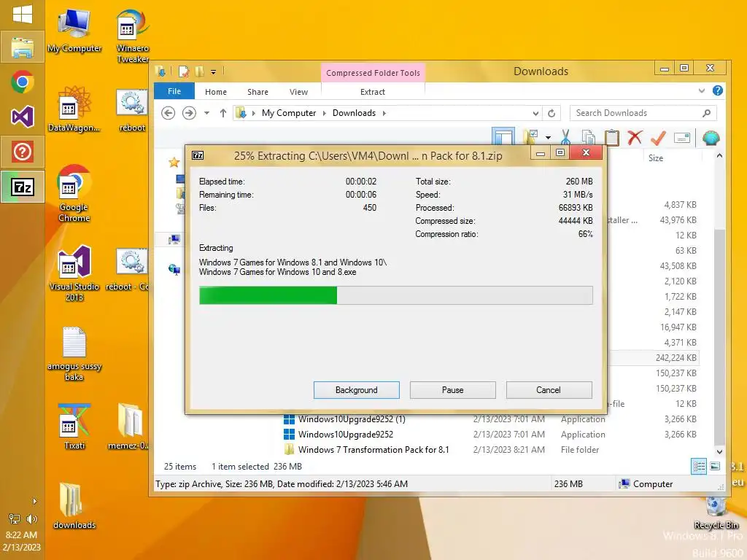
Task: Select the Favorites star in navigation pane
Action: [174, 163]
